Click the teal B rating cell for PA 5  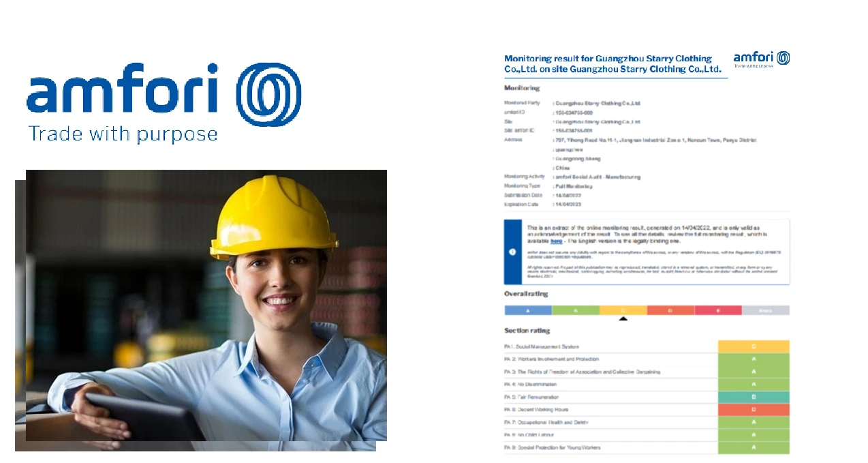point(754,397)
